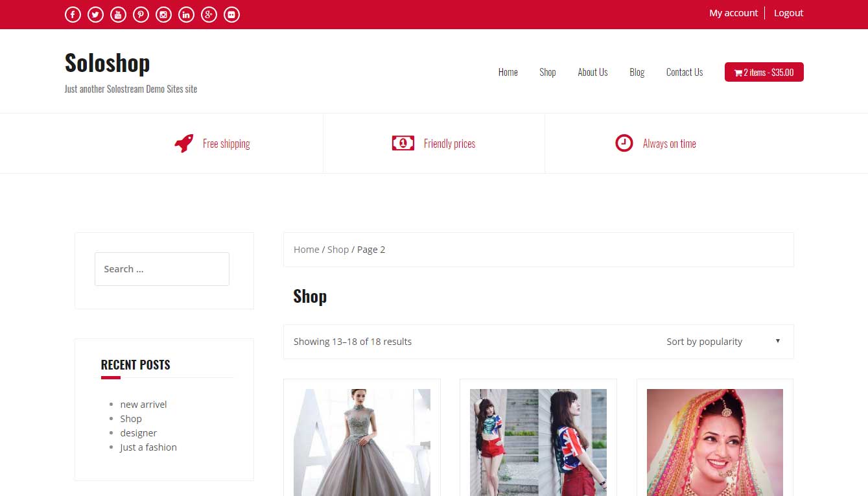
Task: Open the Twitter social icon
Action: pos(95,14)
